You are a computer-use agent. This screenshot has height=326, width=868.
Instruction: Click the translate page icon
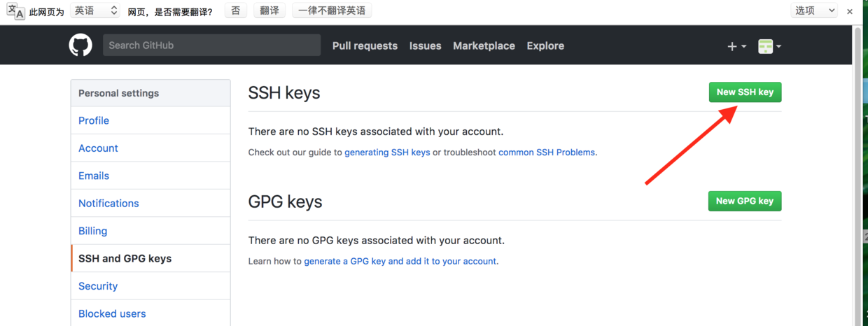[x=15, y=11]
